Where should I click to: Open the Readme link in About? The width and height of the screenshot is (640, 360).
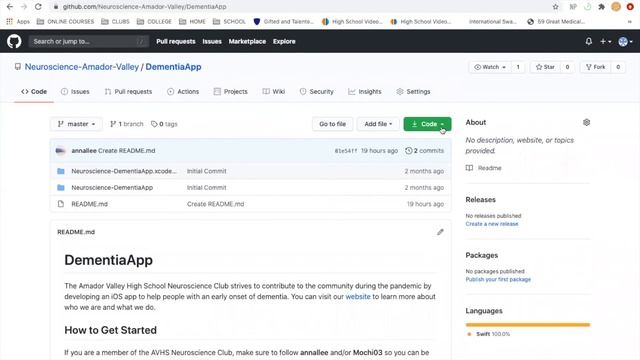point(484,168)
